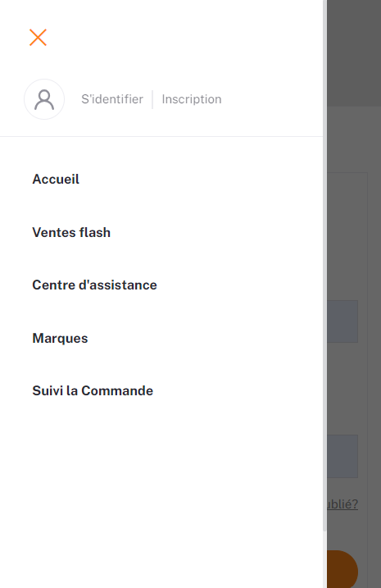The image size is (381, 588).
Task: Click the dimmed orange button behind the menu
Action: [x=342, y=569]
